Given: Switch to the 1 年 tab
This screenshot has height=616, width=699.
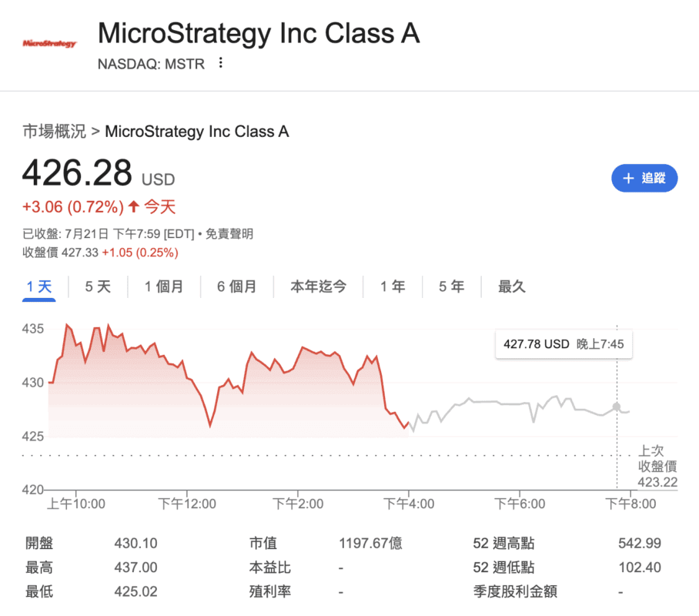Looking at the screenshot, I should pos(393,286).
